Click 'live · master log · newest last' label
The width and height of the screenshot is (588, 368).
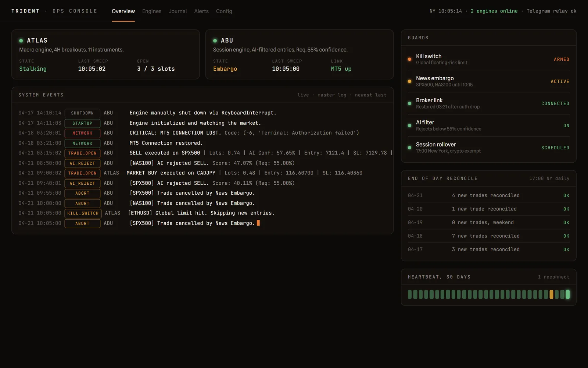pos(342,95)
